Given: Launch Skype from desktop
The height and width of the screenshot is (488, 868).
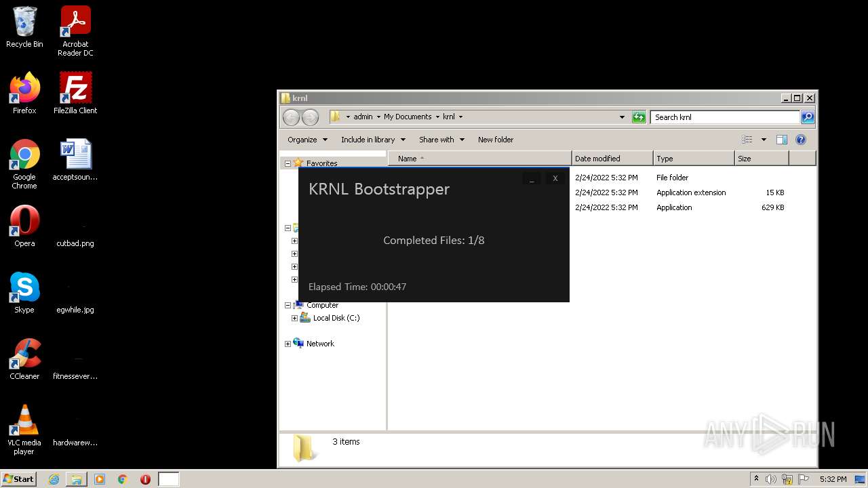Looking at the screenshot, I should 24,293.
